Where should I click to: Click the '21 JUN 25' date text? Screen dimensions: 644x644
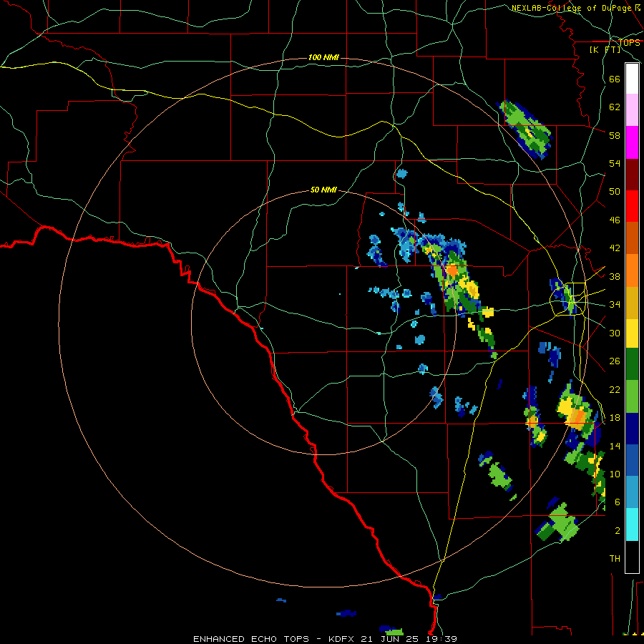[390, 639]
